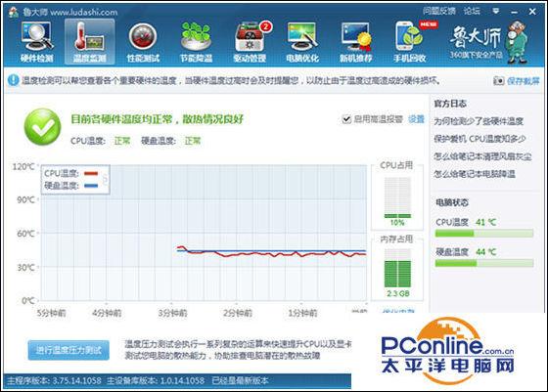The height and width of the screenshot is (392, 548).
Task: Open 手机回收 phone recycling icon
Action: [x=410, y=42]
